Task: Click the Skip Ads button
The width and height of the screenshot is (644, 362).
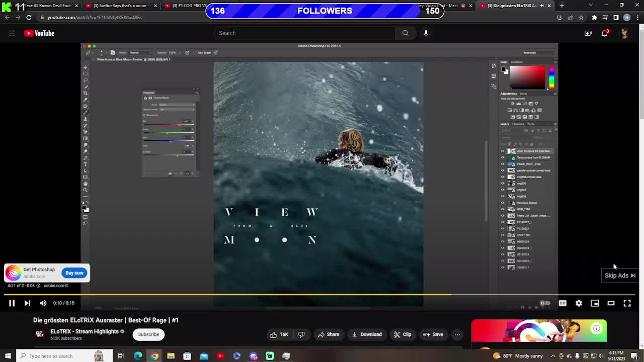Action: click(x=620, y=276)
